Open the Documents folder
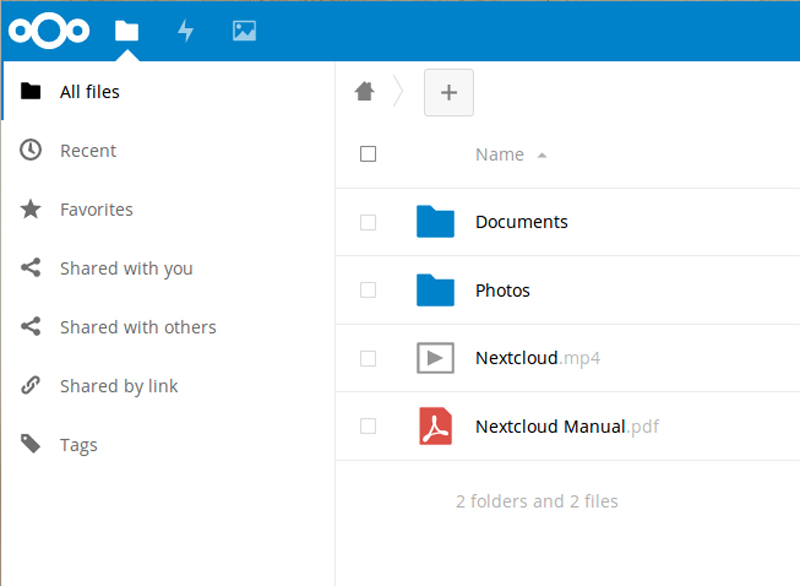The width and height of the screenshot is (800, 586). click(x=521, y=222)
